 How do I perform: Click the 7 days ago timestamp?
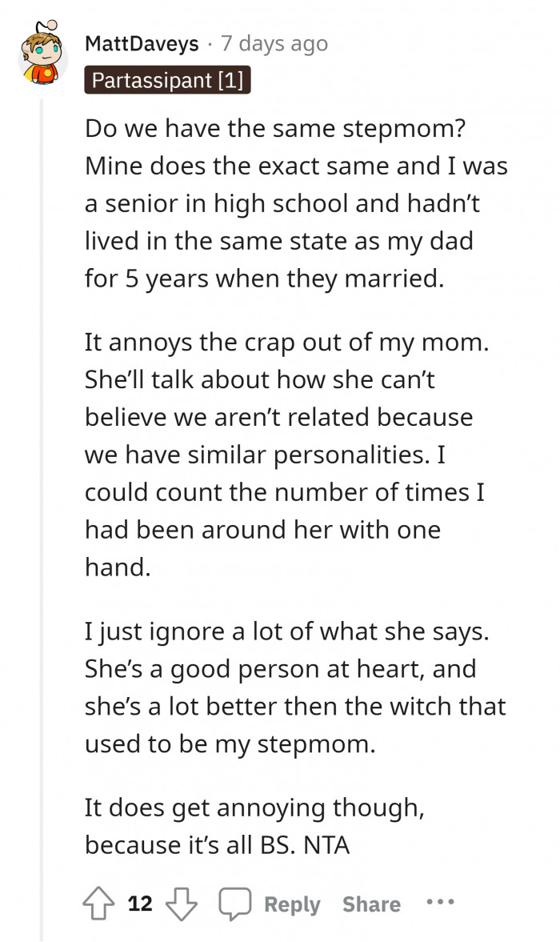(x=273, y=44)
